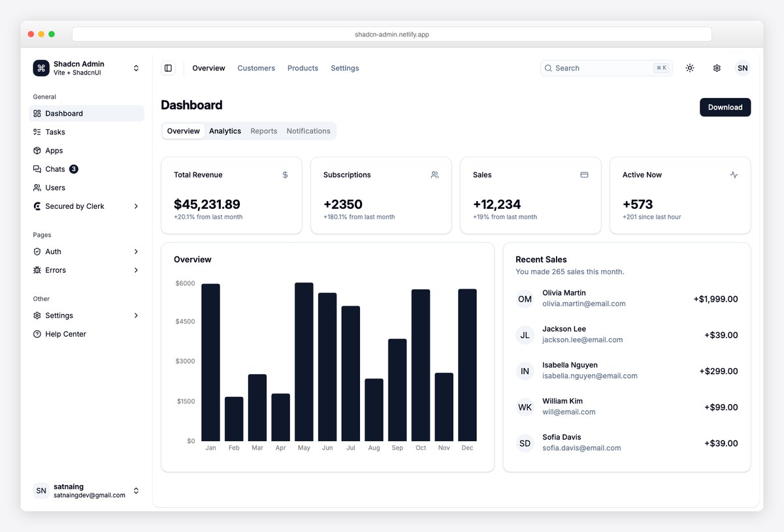Click the Dec bar in Overview chart

tap(467, 365)
